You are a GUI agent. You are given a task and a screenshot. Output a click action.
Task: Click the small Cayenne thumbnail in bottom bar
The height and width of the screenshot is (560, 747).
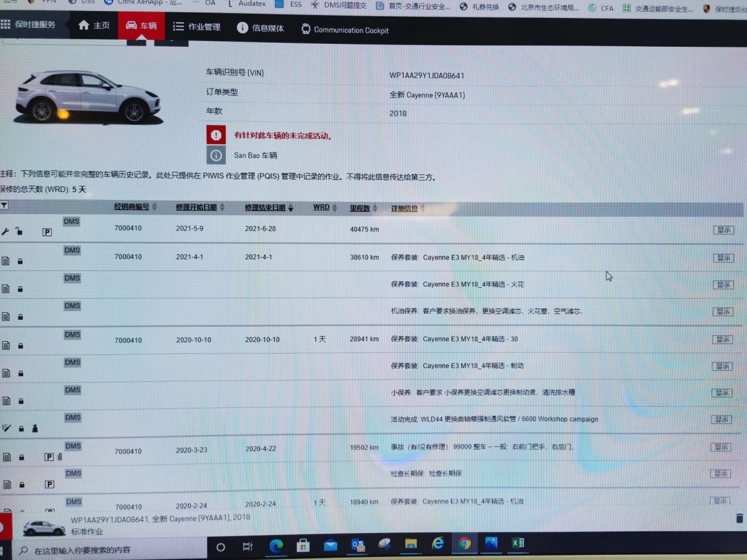coord(43,528)
